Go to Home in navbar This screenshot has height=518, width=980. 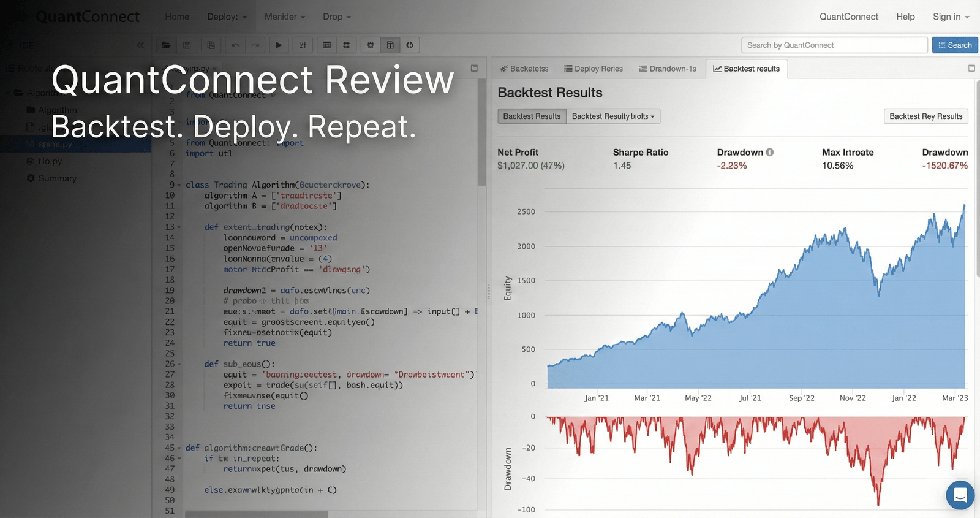coord(177,17)
